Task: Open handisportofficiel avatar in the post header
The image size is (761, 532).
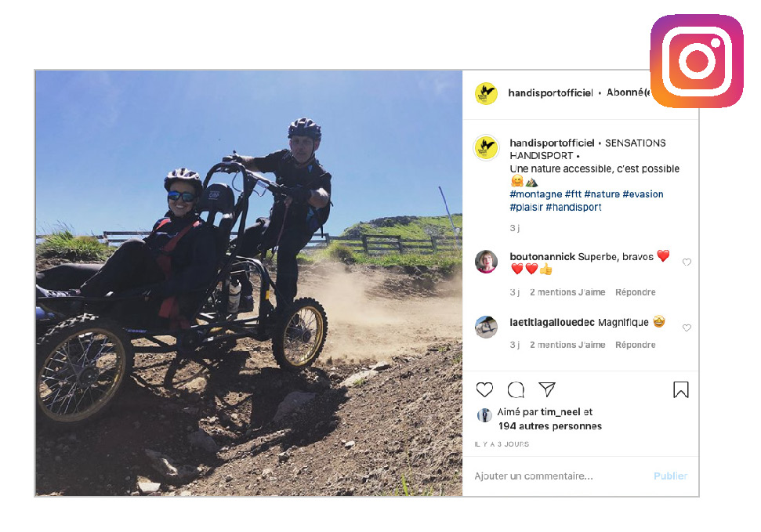Action: (x=486, y=93)
